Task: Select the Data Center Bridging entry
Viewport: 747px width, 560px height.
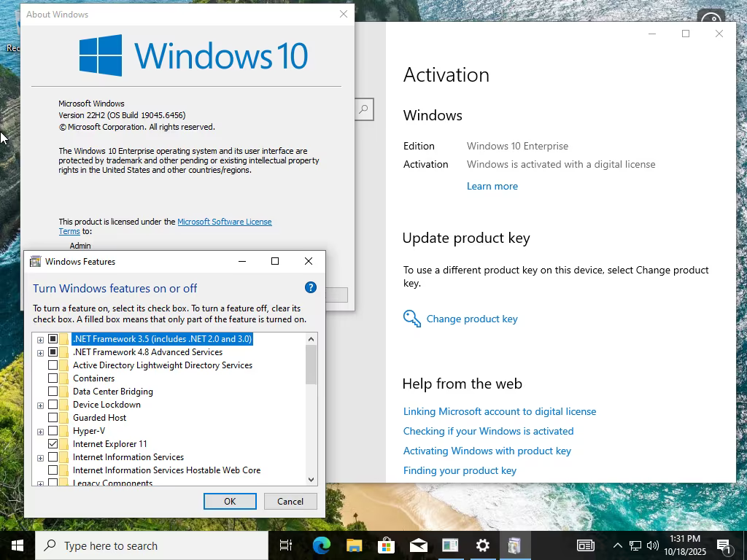Action: point(113,392)
